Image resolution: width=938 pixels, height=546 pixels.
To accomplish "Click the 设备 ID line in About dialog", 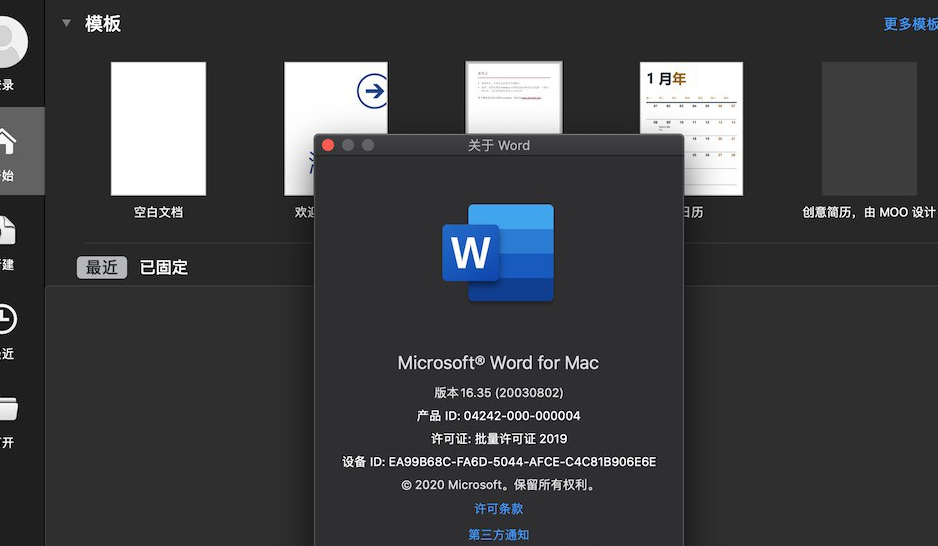I will (x=498, y=462).
